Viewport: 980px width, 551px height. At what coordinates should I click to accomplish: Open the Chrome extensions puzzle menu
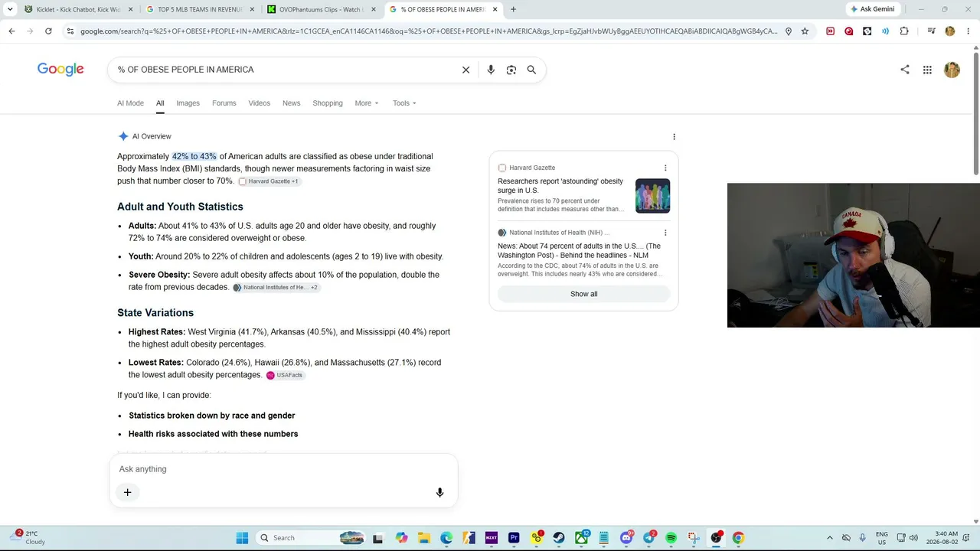tap(904, 31)
